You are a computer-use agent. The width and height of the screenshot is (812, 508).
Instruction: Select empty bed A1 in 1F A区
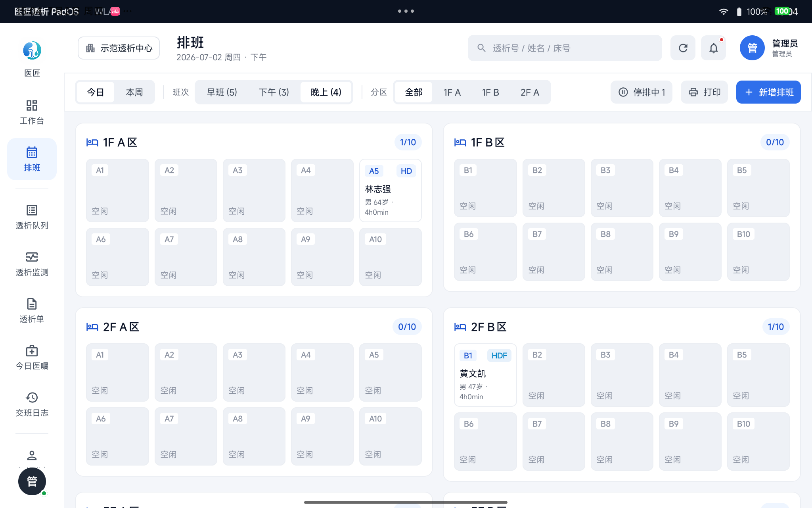click(117, 190)
